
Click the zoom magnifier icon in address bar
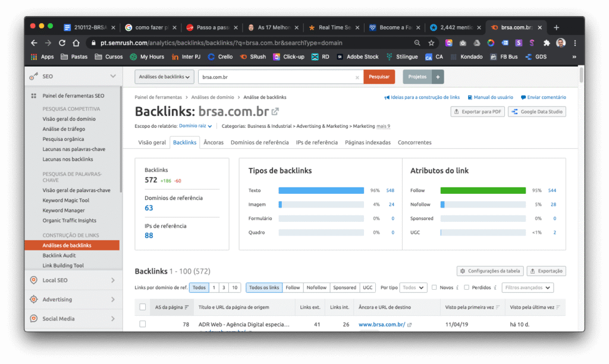(417, 43)
